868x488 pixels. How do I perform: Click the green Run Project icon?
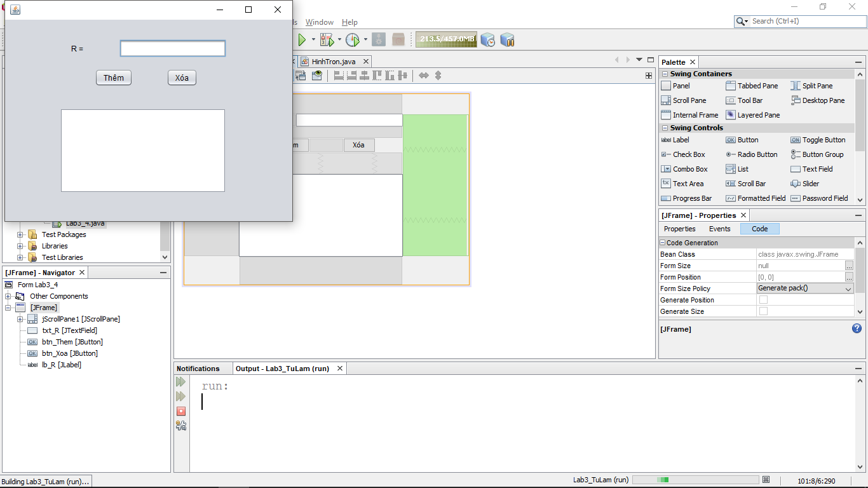pos(302,40)
